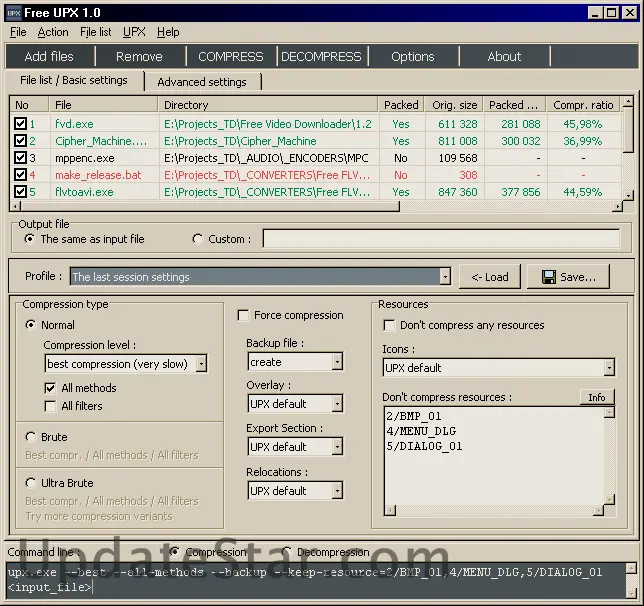Click the Remove button
Image resolution: width=644 pixels, height=606 pixels.
tap(139, 56)
